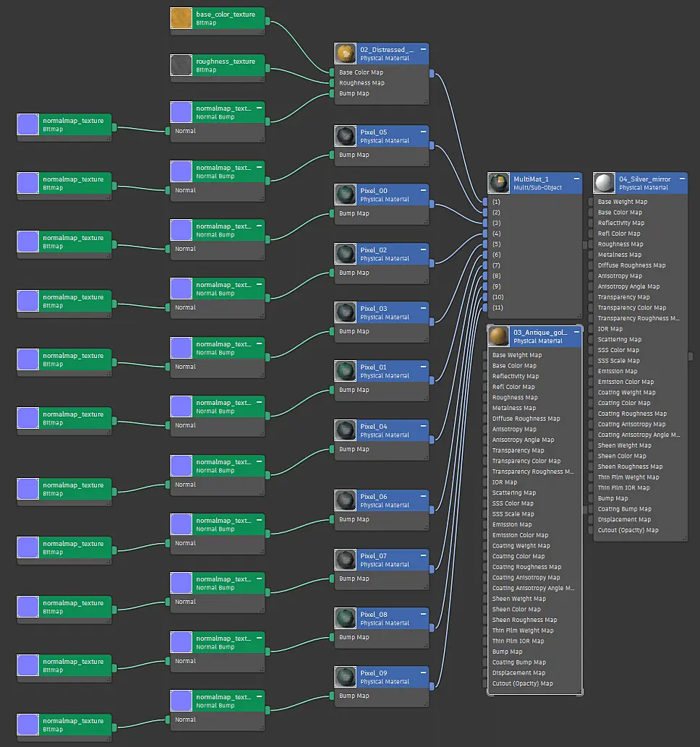Click the 04_Silver_mirror sphere preview icon
This screenshot has height=747, width=700.
click(x=605, y=183)
